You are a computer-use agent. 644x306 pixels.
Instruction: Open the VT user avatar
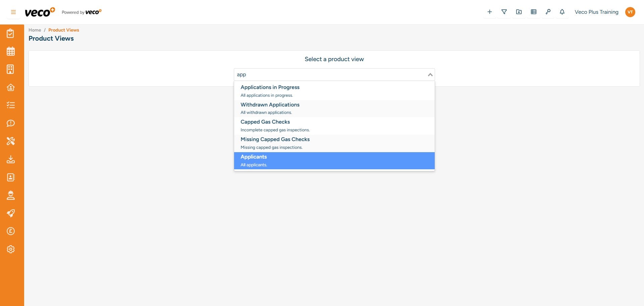click(630, 12)
